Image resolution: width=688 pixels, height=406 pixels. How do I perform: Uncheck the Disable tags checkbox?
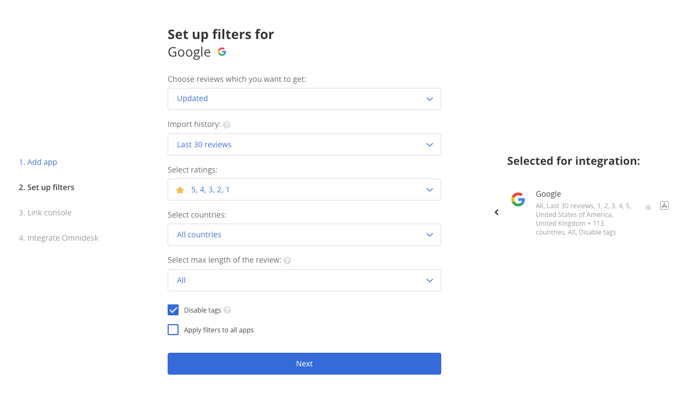pyautogui.click(x=173, y=310)
